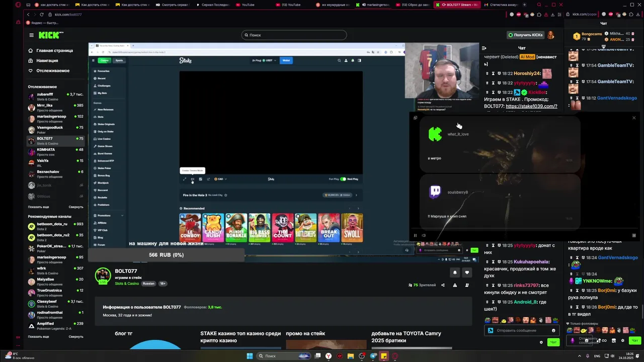644x362 pixels.
Task: Collapse the chat panel using its header icon
Action: [484, 48]
